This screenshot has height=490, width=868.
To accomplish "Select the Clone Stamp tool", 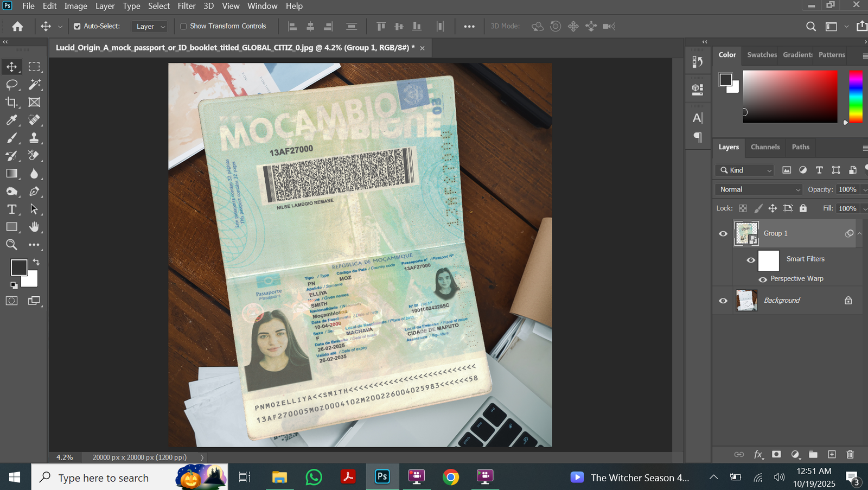I will (x=34, y=138).
